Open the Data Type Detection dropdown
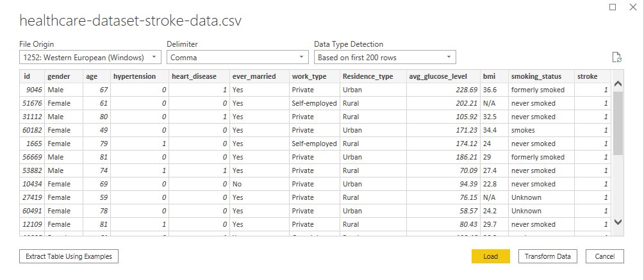 [384, 58]
